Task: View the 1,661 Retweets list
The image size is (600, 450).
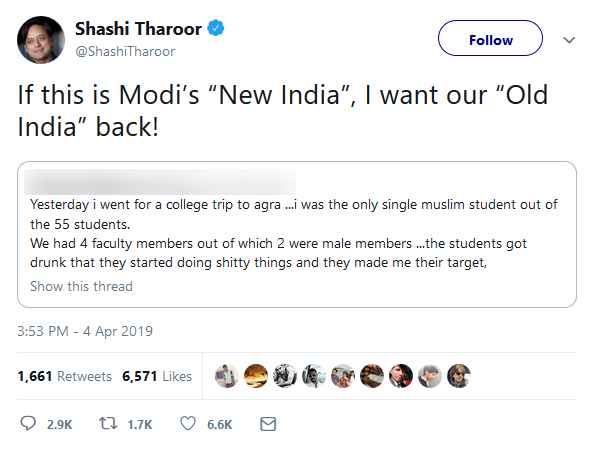Action: coord(65,376)
